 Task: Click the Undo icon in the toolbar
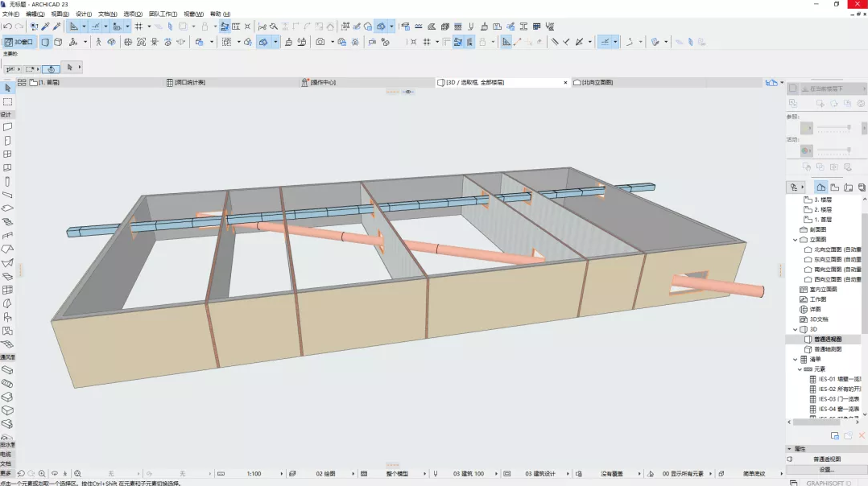point(7,27)
